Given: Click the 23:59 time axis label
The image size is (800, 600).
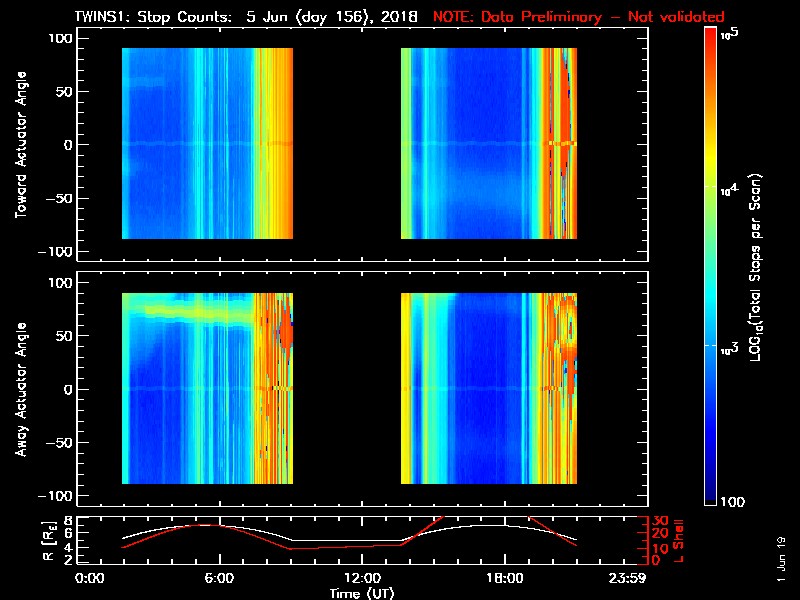Looking at the screenshot, I should coord(628,578).
